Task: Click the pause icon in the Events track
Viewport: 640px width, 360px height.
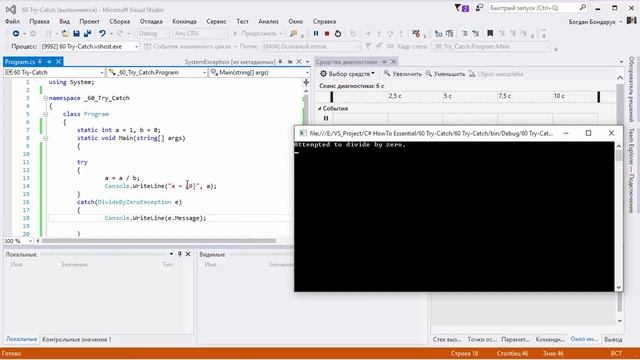Action: (326, 118)
